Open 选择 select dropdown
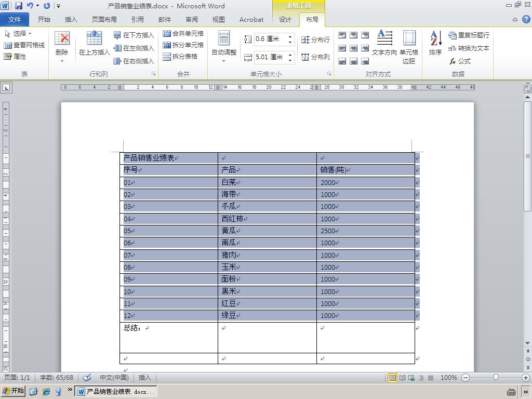The height and width of the screenshot is (399, 532). click(18, 34)
